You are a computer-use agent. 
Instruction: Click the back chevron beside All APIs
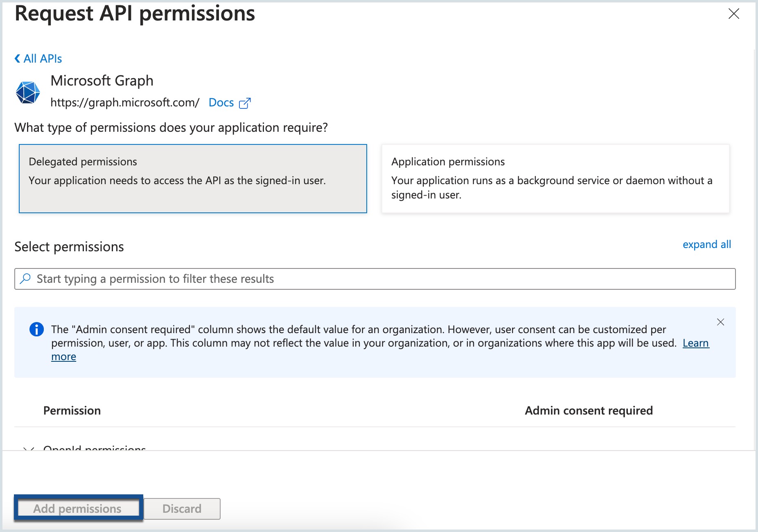click(17, 59)
